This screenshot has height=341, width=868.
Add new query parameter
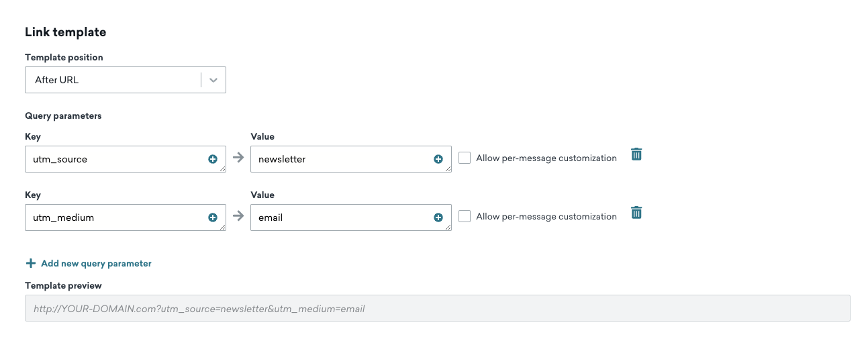click(x=89, y=263)
